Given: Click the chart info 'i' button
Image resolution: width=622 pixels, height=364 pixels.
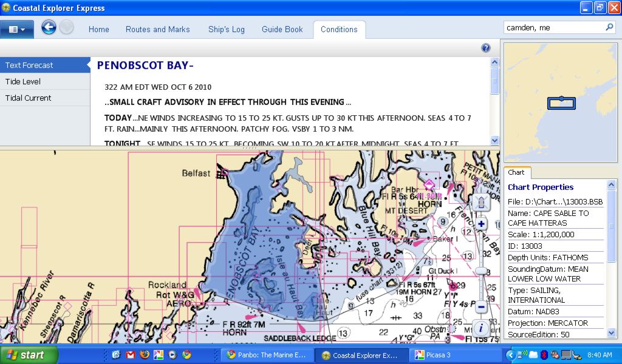Looking at the screenshot, I should [x=481, y=328].
